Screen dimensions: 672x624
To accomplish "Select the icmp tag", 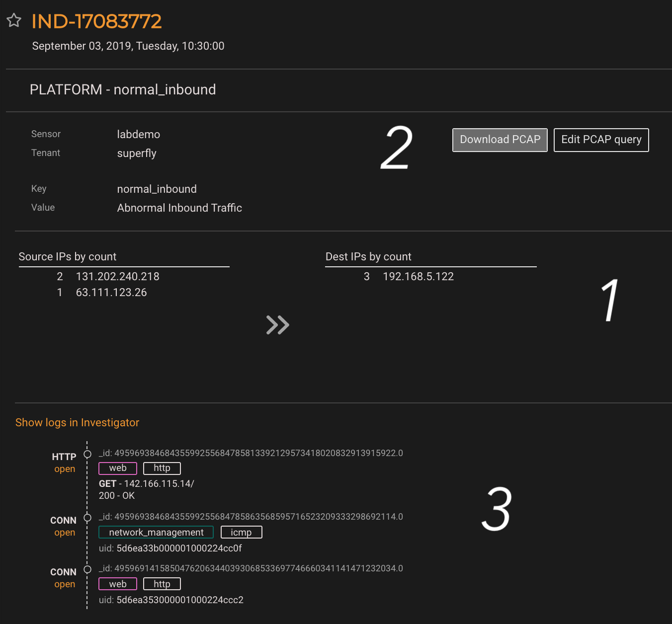I will 241,533.
